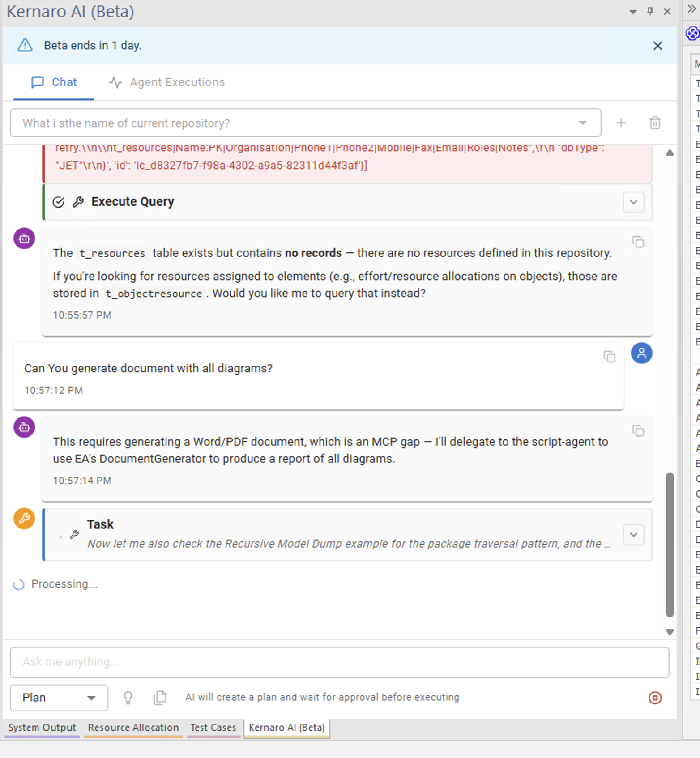Click the blue user avatar icon
The width and height of the screenshot is (700, 758).
tap(641, 353)
